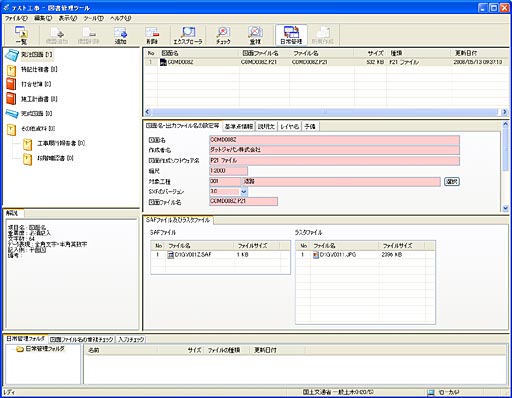Click the 図面ファイル名 input field

coord(243,201)
